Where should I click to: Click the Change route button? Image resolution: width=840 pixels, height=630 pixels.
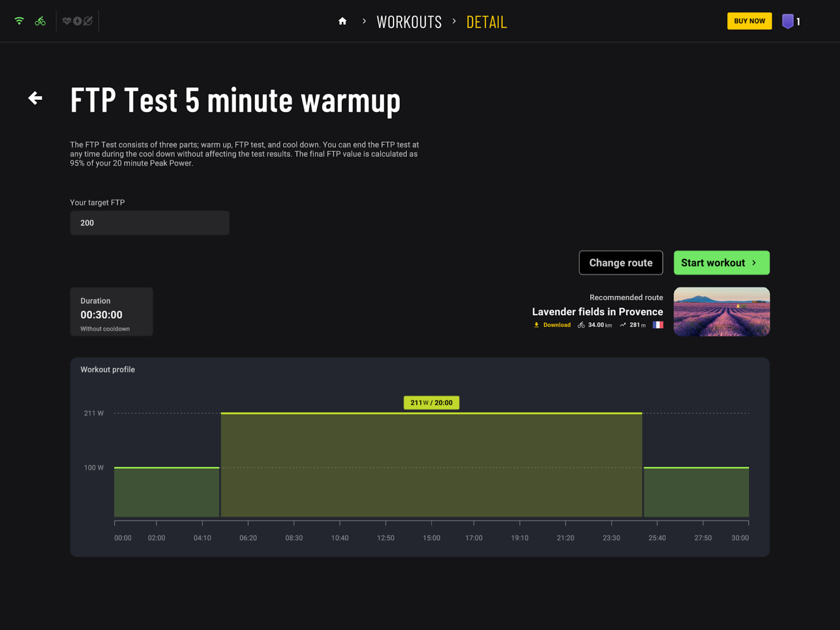click(621, 262)
